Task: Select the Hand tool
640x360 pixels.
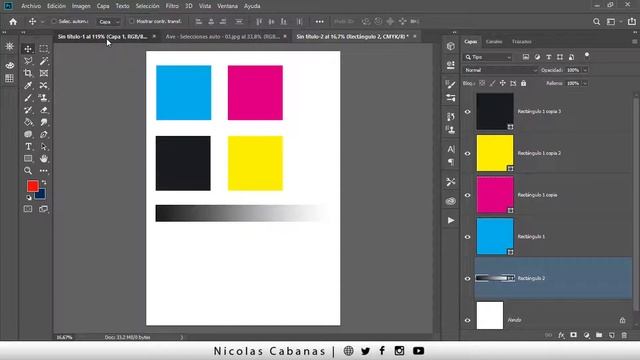Action: (44, 159)
